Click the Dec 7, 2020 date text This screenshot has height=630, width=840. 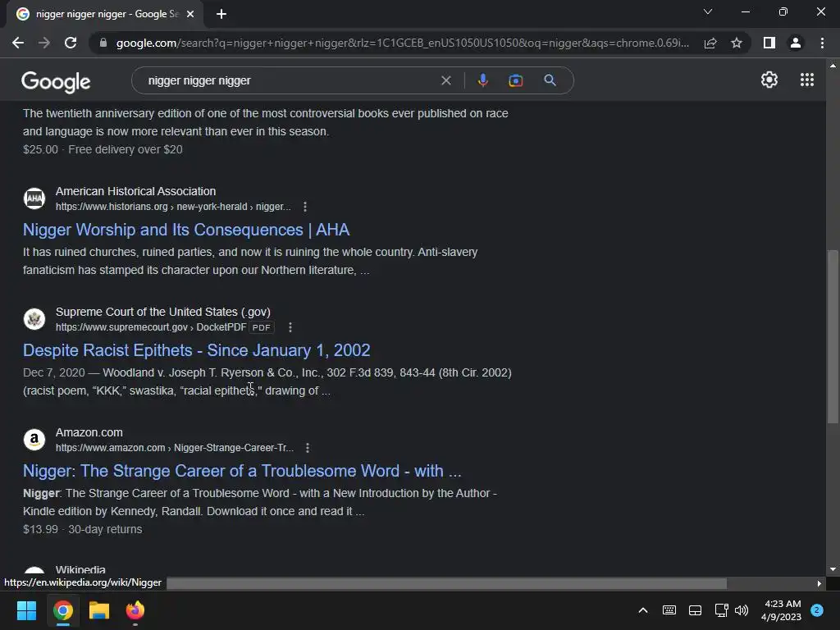click(53, 372)
